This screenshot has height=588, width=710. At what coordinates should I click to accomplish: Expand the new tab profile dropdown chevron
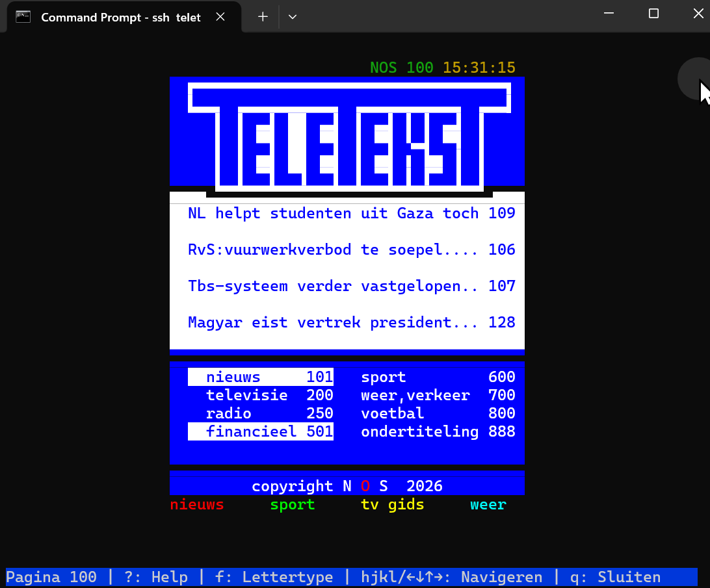click(x=293, y=17)
